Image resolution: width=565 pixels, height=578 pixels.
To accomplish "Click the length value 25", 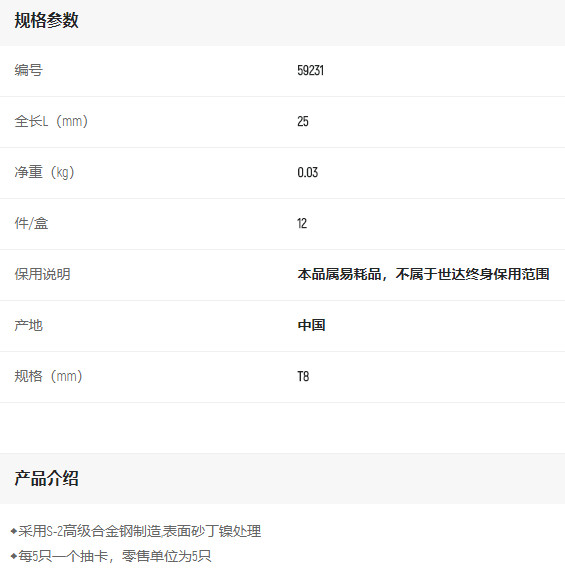I will coord(303,121).
